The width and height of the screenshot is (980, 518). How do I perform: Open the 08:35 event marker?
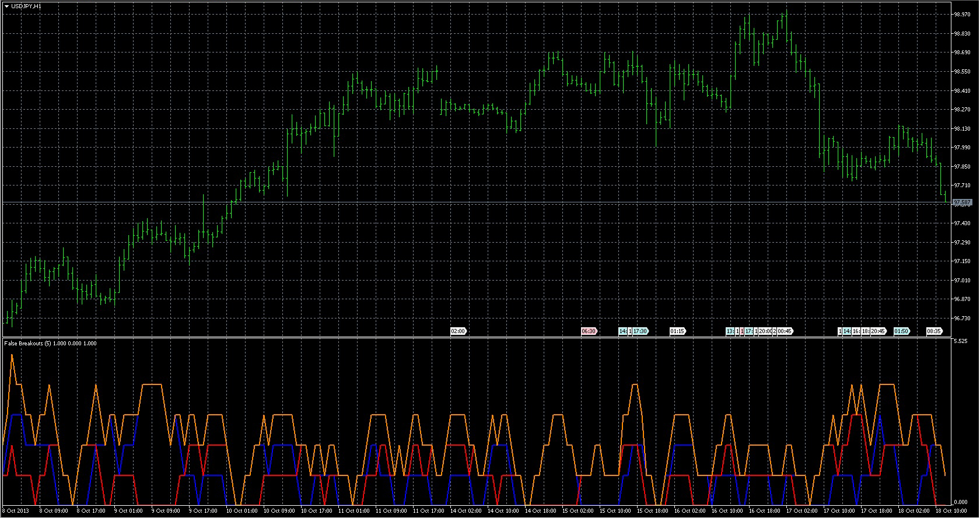click(x=934, y=331)
